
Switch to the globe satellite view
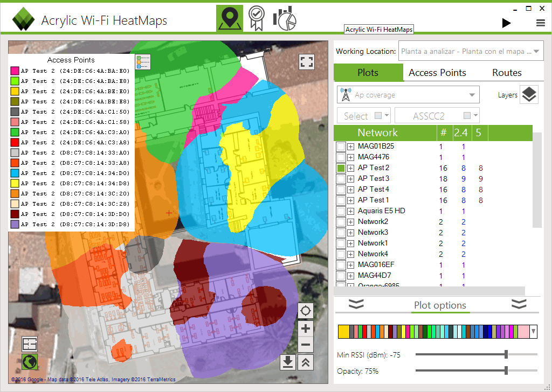tap(30, 361)
